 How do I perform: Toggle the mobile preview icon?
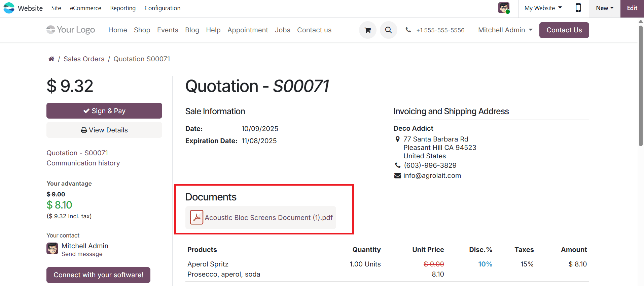[x=578, y=8]
